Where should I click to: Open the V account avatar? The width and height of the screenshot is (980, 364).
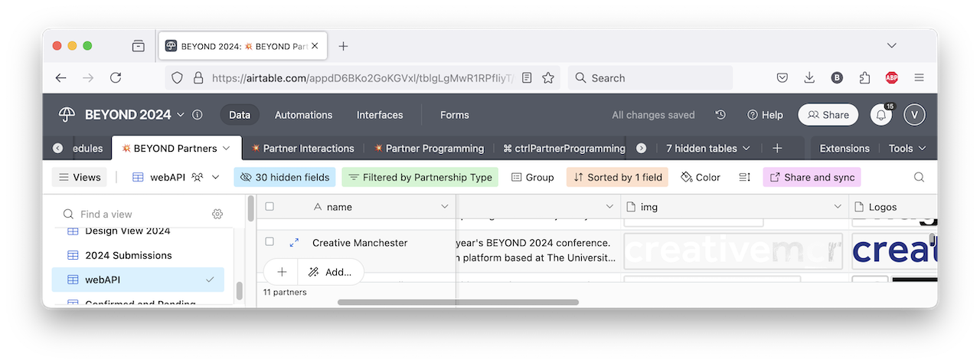pyautogui.click(x=914, y=115)
